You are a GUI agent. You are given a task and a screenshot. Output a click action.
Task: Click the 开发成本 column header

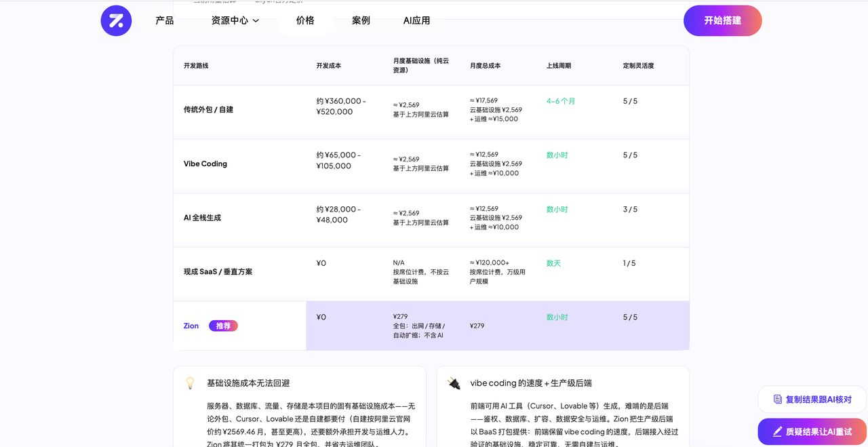pos(328,66)
